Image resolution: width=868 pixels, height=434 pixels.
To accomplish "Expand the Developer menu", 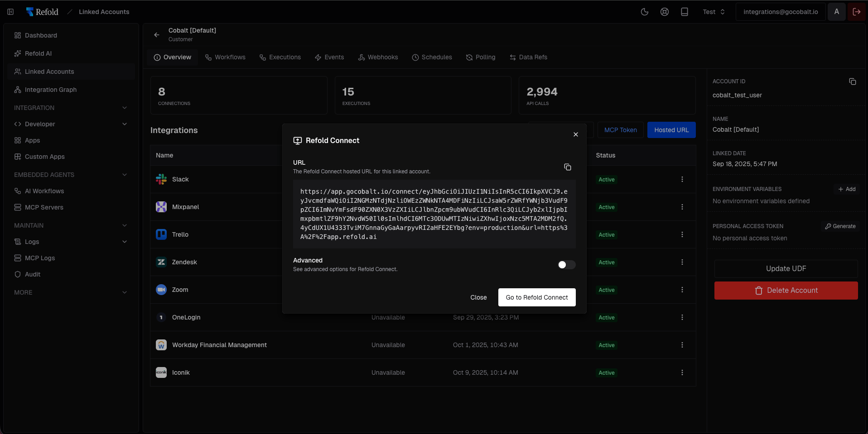I will coord(125,124).
